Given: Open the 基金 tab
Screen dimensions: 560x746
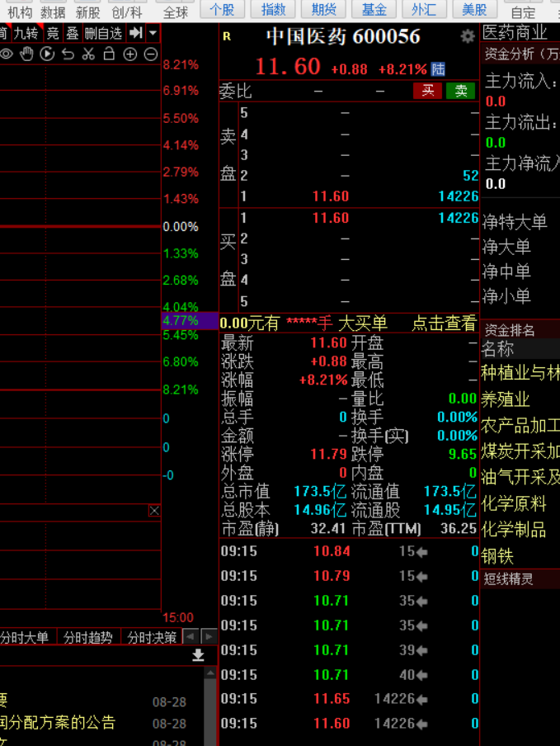Looking at the screenshot, I should [x=374, y=9].
